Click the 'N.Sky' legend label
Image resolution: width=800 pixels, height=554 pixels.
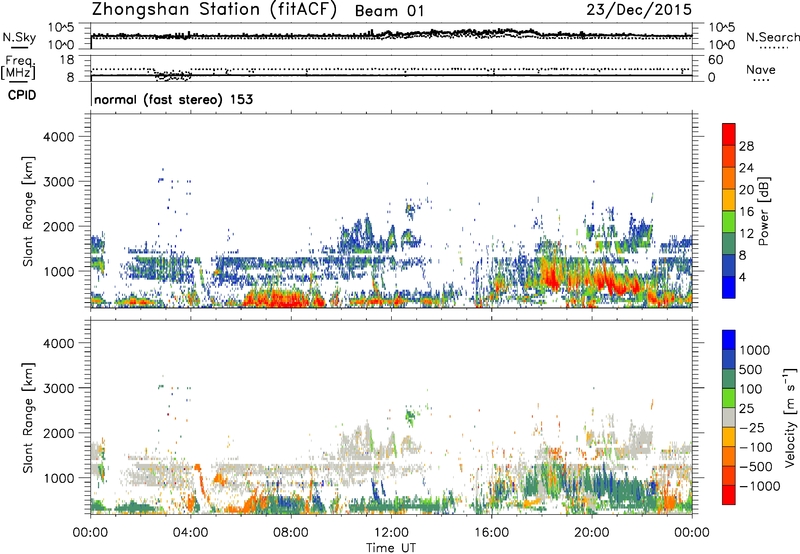click(19, 37)
